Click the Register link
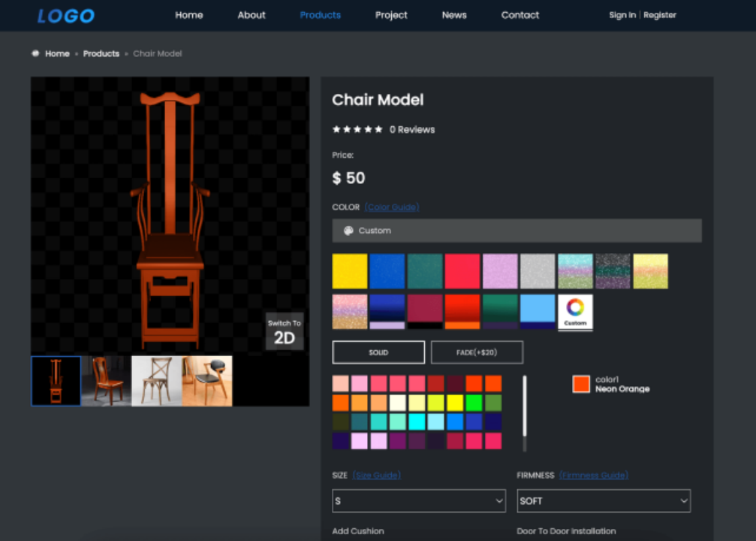The width and height of the screenshot is (756, 541). [660, 15]
